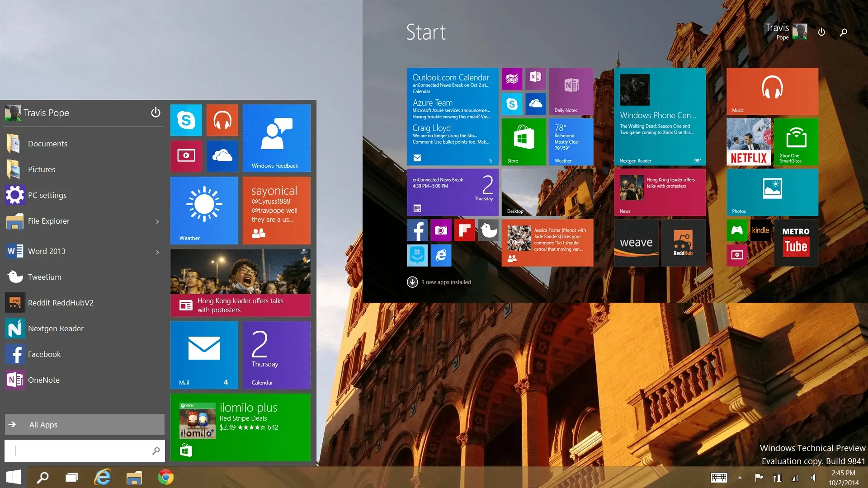Open the Xbox One SmartGlass tile

click(x=796, y=141)
